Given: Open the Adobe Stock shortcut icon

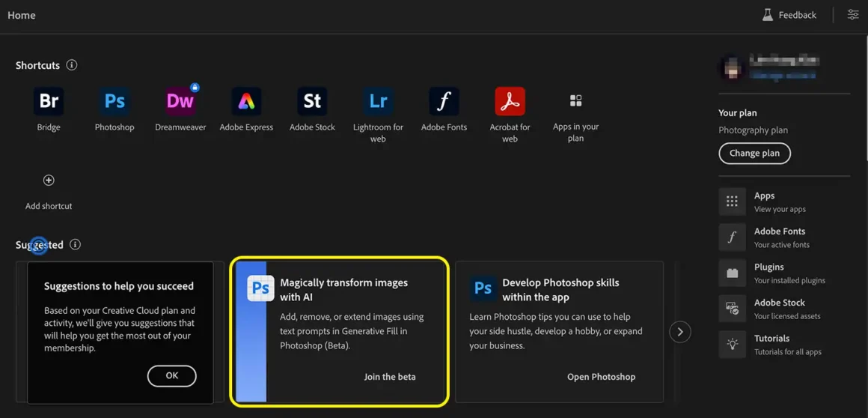Looking at the screenshot, I should point(312,101).
